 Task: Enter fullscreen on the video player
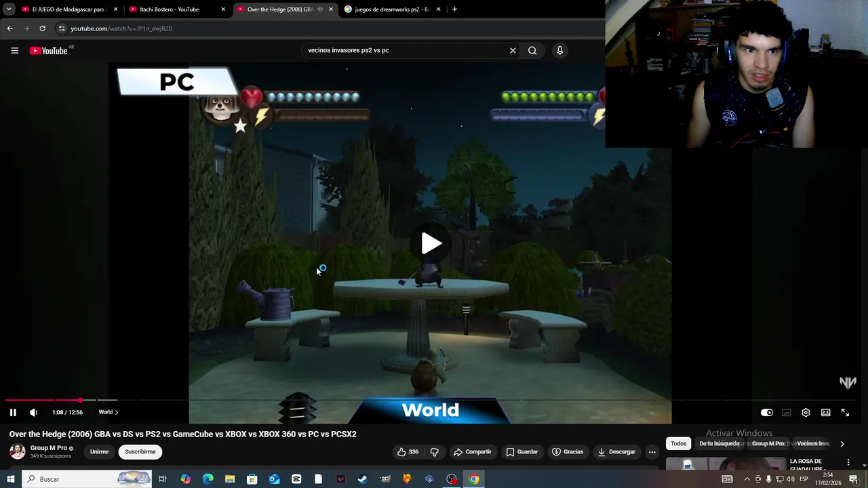pyautogui.click(x=845, y=412)
